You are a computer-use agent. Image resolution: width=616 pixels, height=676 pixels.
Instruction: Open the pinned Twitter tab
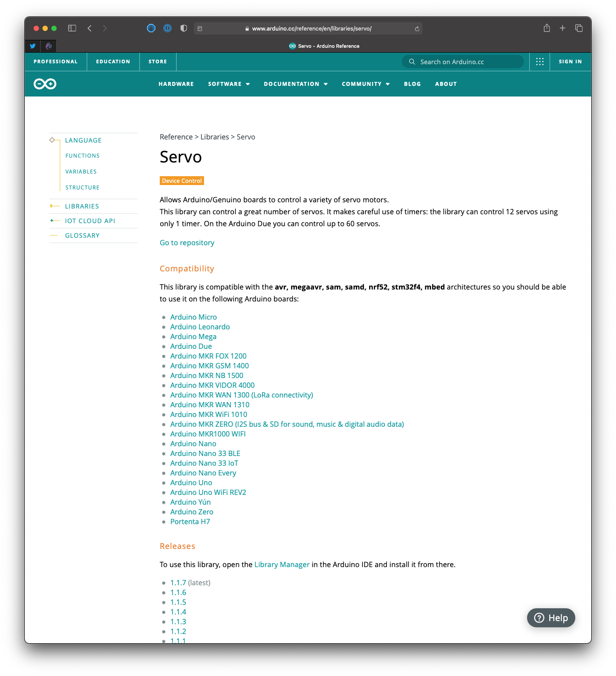(x=33, y=46)
